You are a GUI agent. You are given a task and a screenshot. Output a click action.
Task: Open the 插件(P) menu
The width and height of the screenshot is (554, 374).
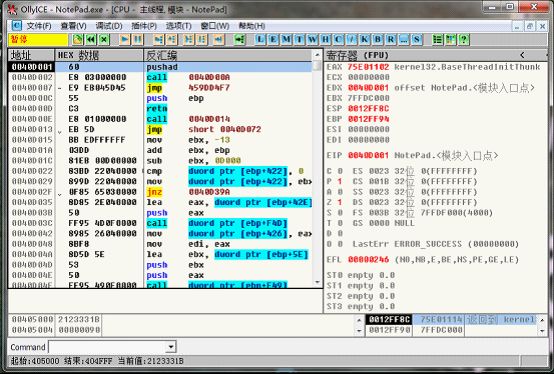pos(144,26)
